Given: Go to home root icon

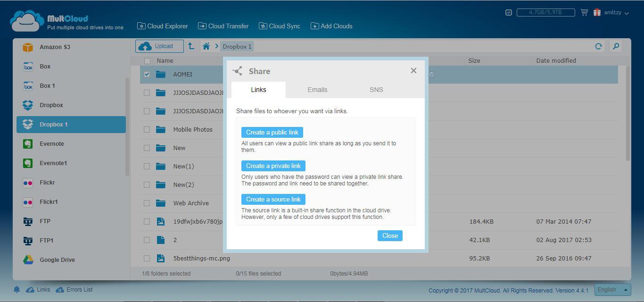Looking at the screenshot, I should [206, 46].
